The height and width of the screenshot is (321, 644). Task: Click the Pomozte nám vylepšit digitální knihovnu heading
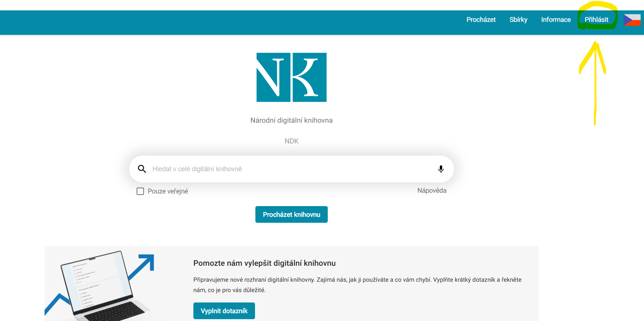264,263
